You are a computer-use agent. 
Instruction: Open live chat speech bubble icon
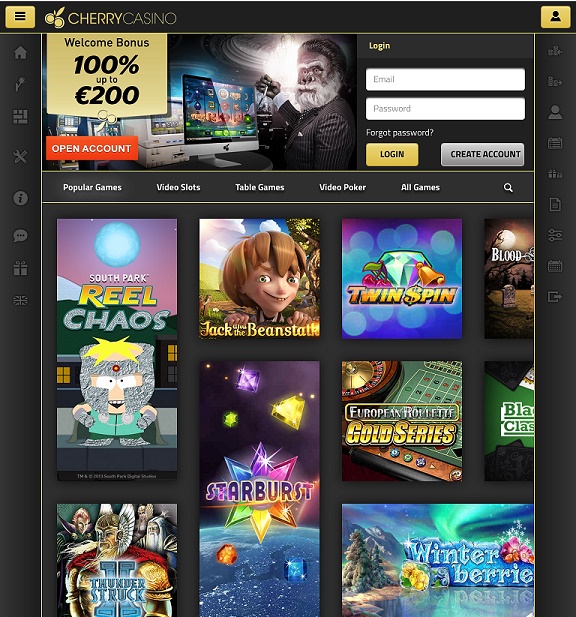point(20,236)
